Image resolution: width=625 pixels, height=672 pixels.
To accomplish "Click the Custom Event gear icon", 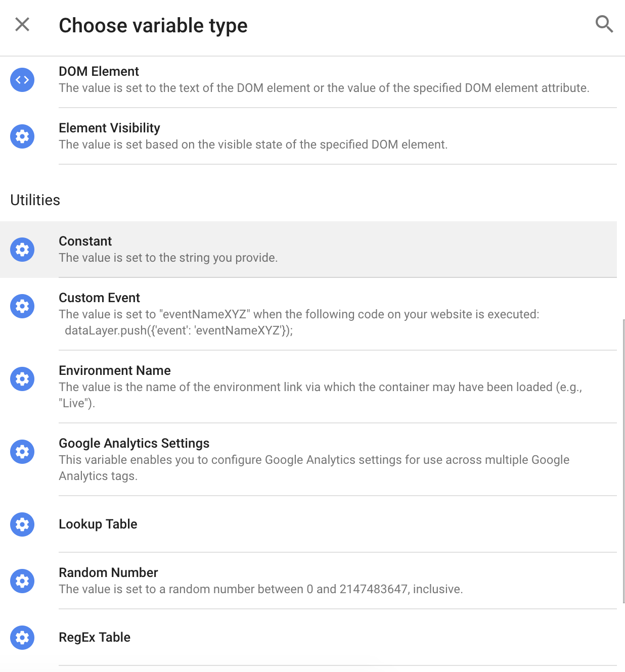I will 22,306.
